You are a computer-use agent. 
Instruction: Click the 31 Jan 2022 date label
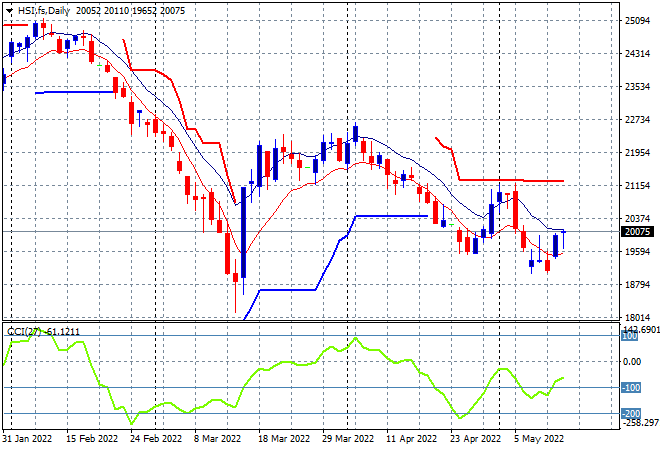26,438
